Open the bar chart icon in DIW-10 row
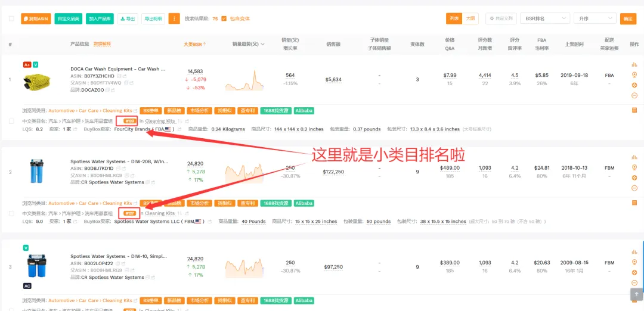Viewport: 644px width, 311px height. (x=634, y=251)
